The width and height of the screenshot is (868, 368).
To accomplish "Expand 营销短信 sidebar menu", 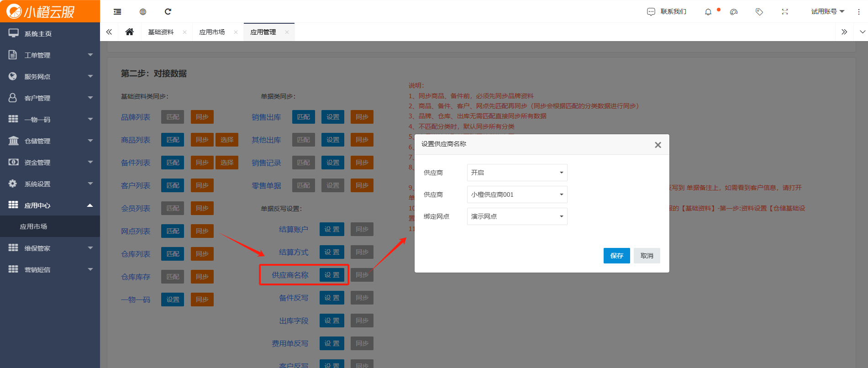I will point(50,270).
